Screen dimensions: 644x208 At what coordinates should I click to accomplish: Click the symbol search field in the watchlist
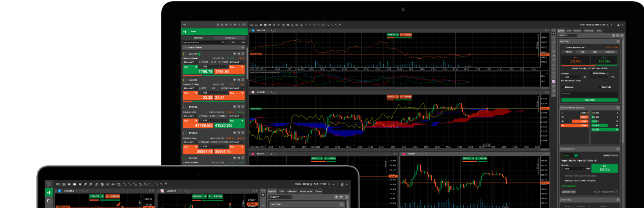203,42
